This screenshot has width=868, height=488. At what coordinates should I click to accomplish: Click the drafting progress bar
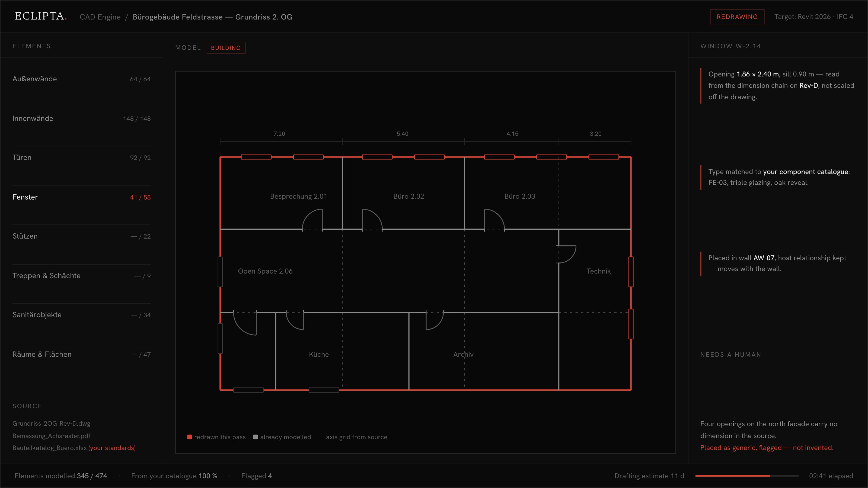747,476
